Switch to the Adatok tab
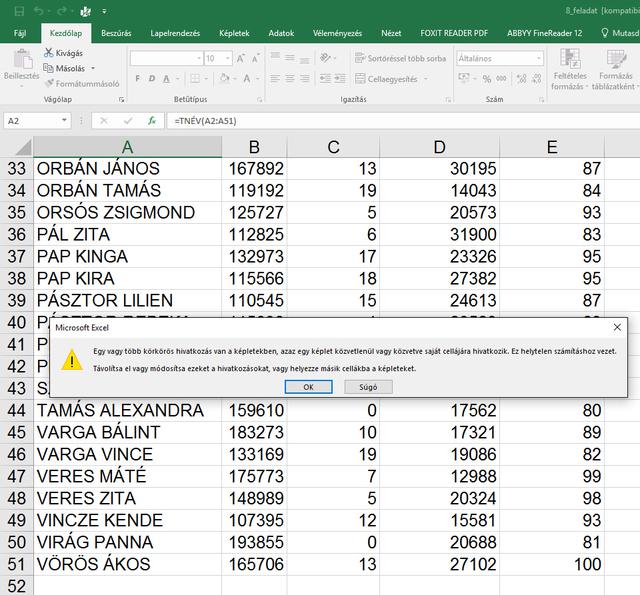 coord(281,33)
